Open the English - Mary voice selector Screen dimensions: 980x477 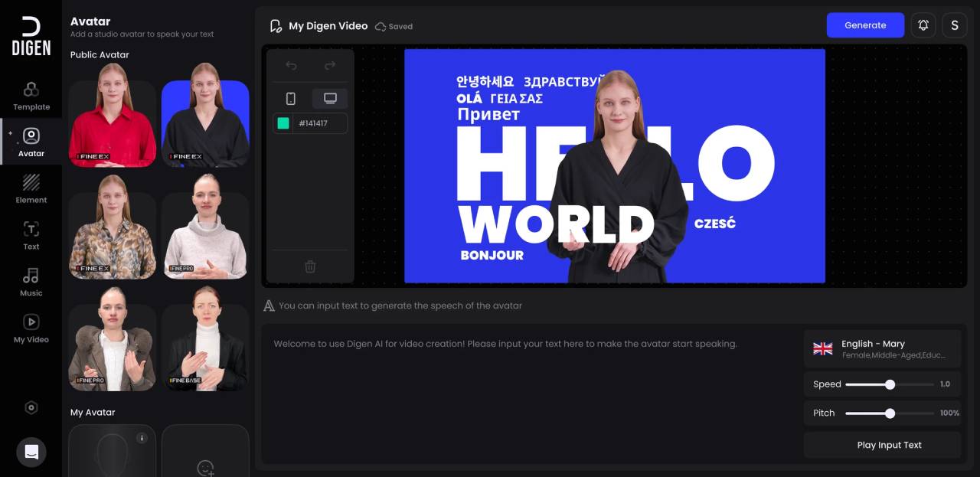click(882, 348)
